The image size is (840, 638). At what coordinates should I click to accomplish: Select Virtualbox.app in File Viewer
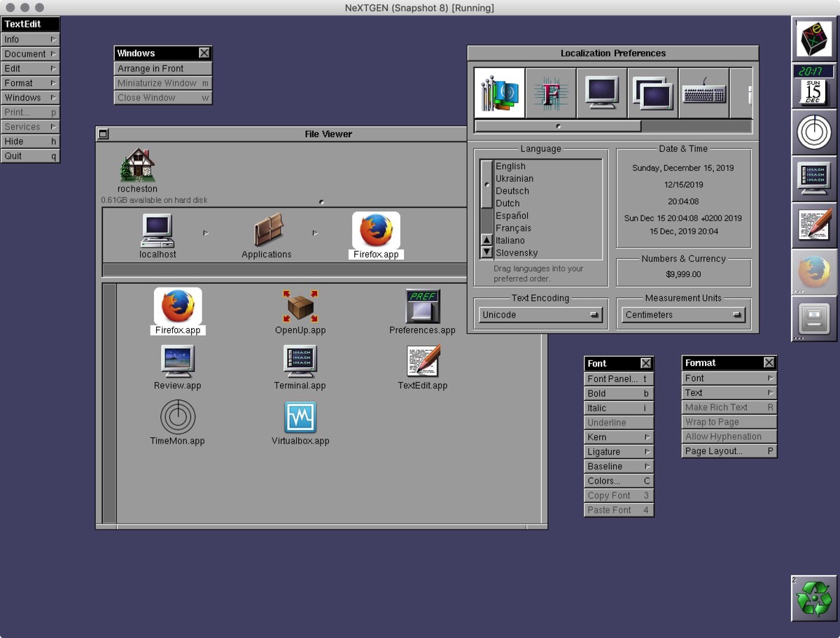pos(300,423)
